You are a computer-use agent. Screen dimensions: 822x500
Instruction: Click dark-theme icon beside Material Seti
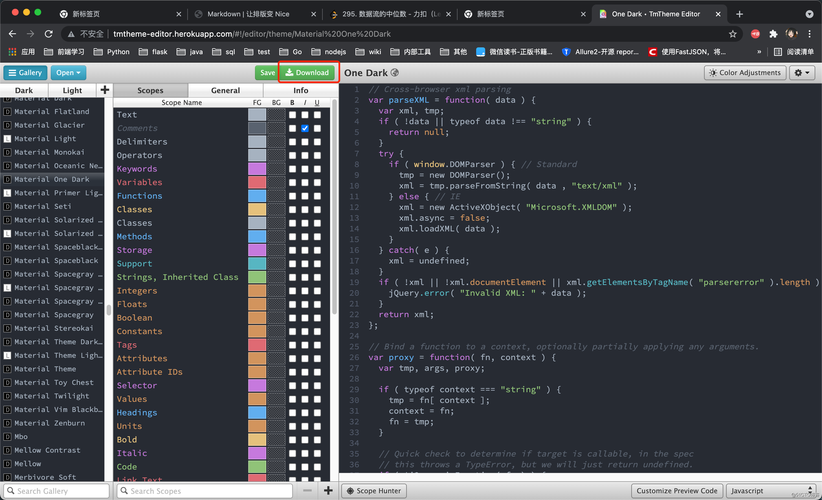(7, 206)
